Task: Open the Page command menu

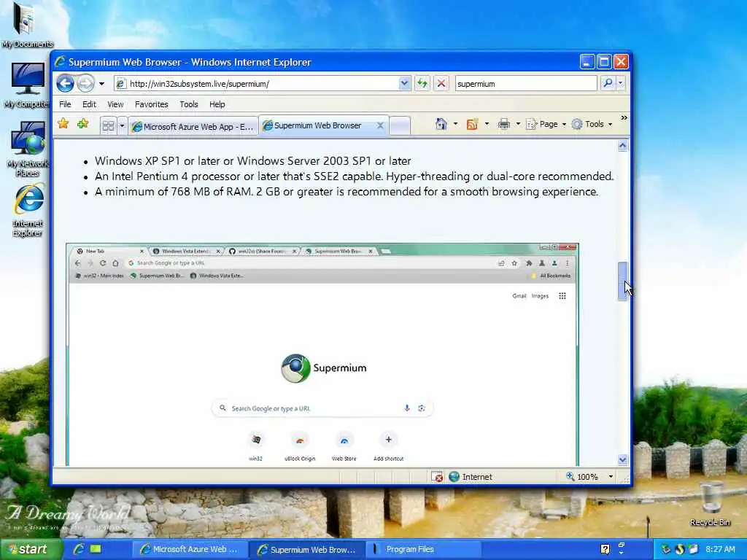Action: [546, 124]
